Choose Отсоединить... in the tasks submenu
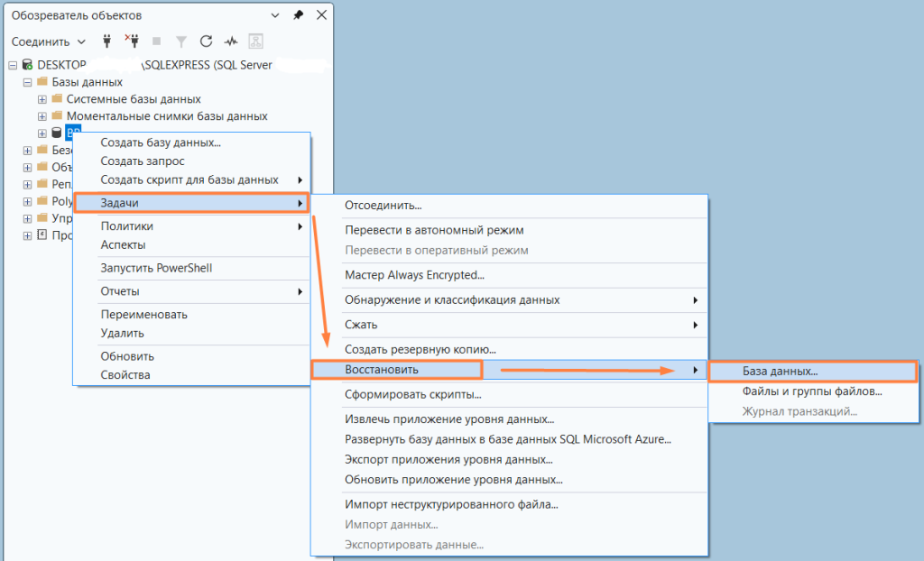Image resolution: width=924 pixels, height=561 pixels. (509, 206)
